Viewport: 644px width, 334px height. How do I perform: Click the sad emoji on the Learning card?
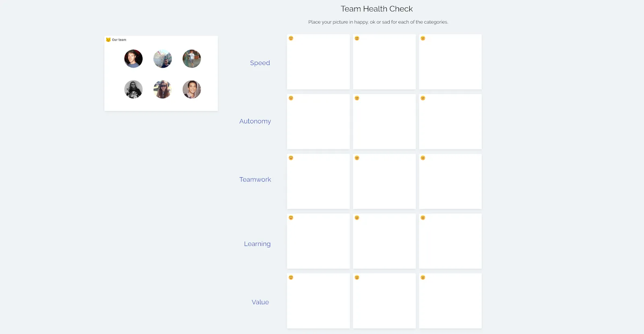(x=423, y=217)
